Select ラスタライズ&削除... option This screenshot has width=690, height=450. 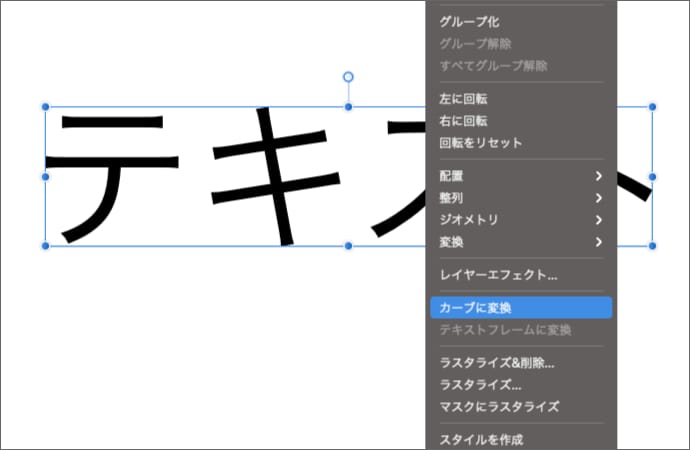(x=497, y=363)
